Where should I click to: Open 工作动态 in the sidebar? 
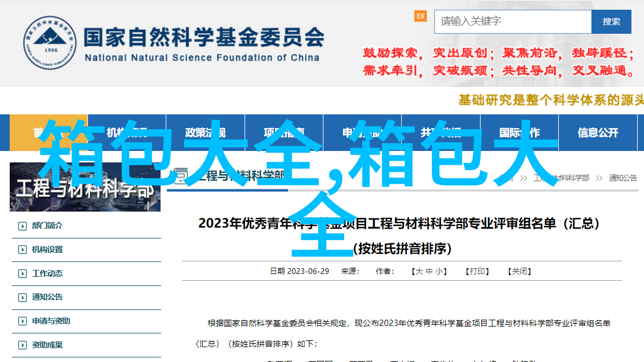click(x=47, y=273)
